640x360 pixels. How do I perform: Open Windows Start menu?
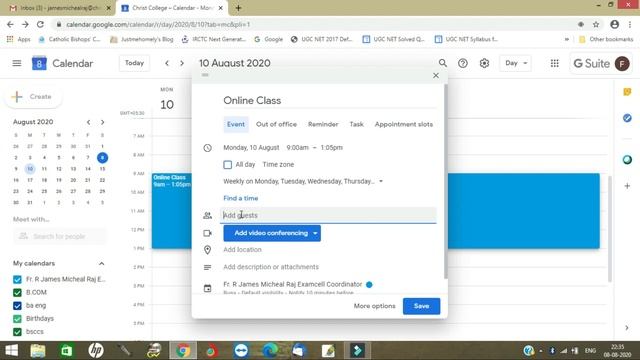pyautogui.click(x=11, y=351)
